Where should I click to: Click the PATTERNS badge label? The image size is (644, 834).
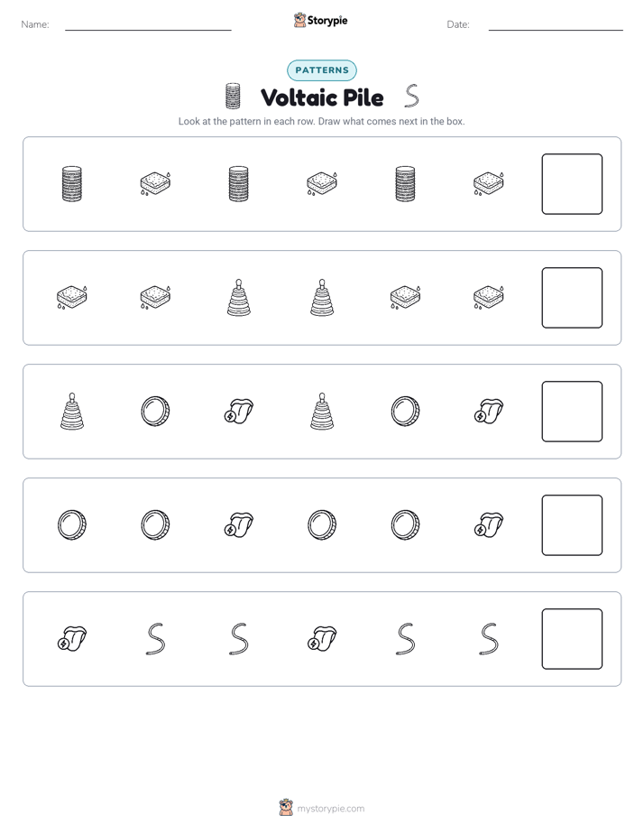(x=322, y=70)
